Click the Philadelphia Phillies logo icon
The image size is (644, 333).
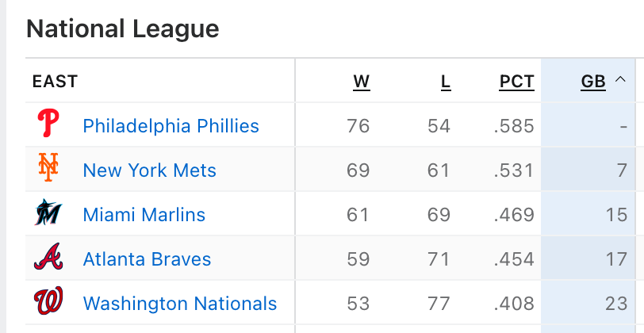coord(48,123)
